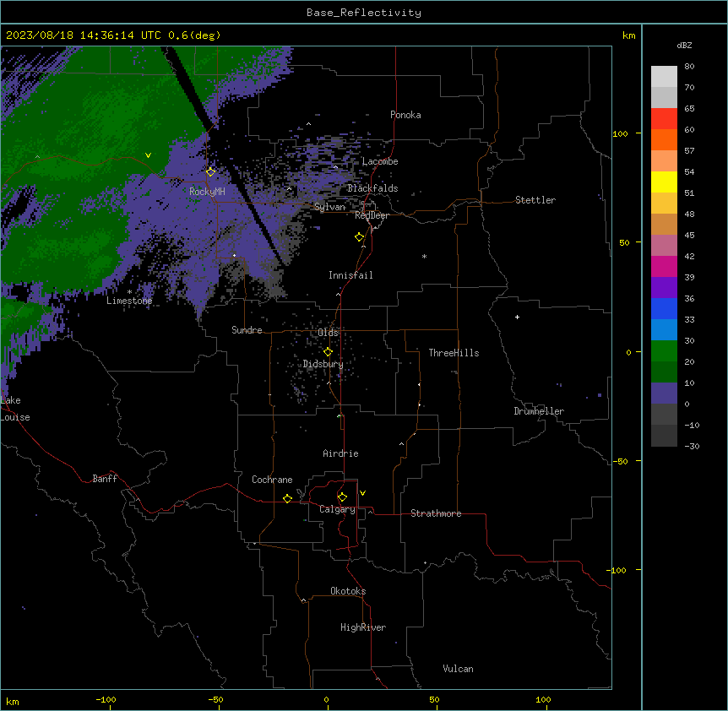Click the 100 tick on right vertical axis
The image size is (728, 711).
620,133
